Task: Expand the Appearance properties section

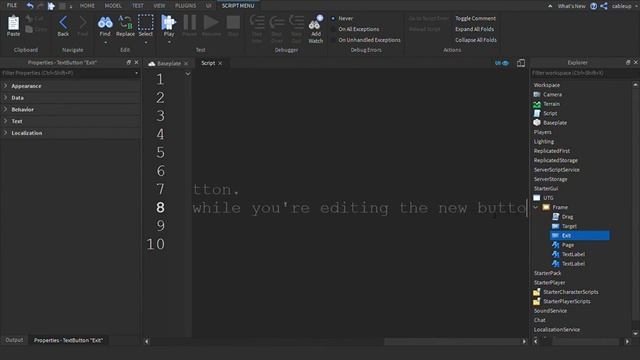Action: [6, 86]
